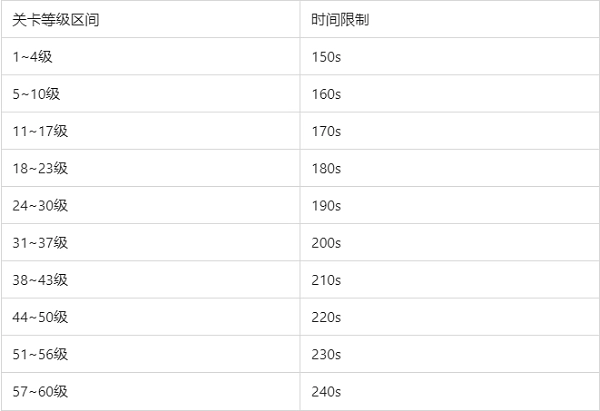The width and height of the screenshot is (600, 411).
Task: Click the 150s time limit cell
Action: (327, 56)
